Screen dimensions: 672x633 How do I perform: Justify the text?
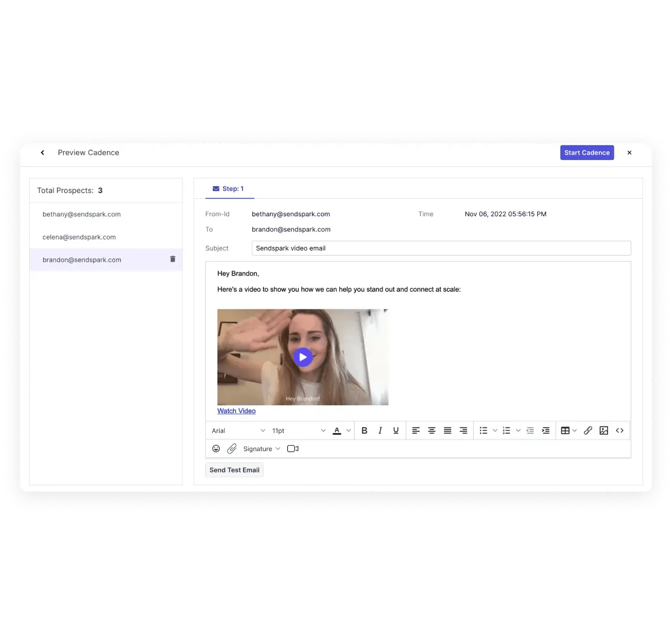coord(448,430)
